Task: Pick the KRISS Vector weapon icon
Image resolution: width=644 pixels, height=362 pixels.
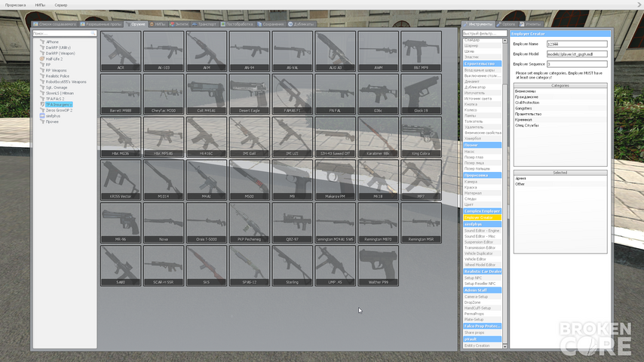Action: [121, 180]
